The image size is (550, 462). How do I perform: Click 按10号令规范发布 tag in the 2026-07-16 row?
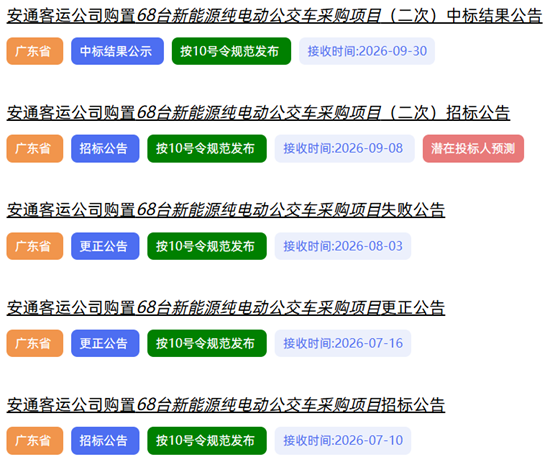[207, 343]
